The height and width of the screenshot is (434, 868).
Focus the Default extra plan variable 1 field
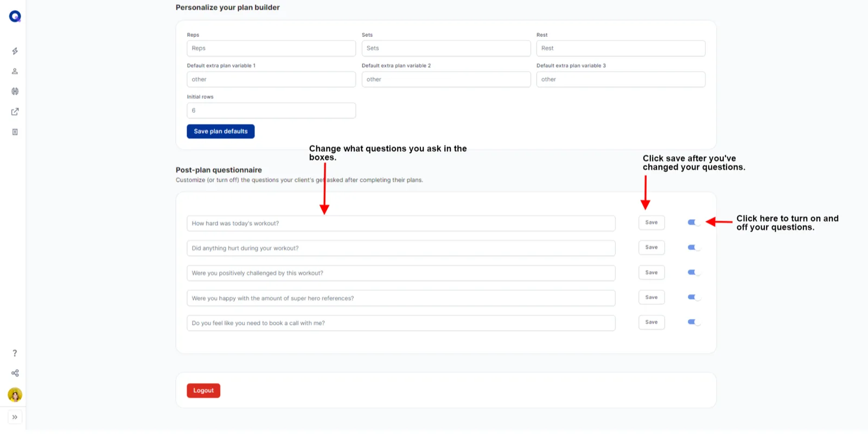pos(271,79)
